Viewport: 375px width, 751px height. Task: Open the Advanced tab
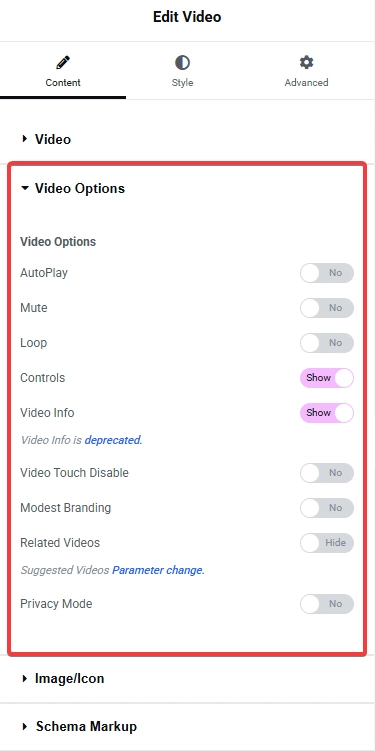307,71
